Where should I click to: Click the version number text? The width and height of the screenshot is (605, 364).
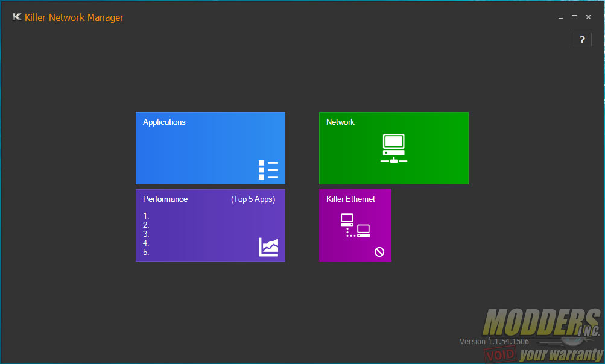pyautogui.click(x=494, y=341)
